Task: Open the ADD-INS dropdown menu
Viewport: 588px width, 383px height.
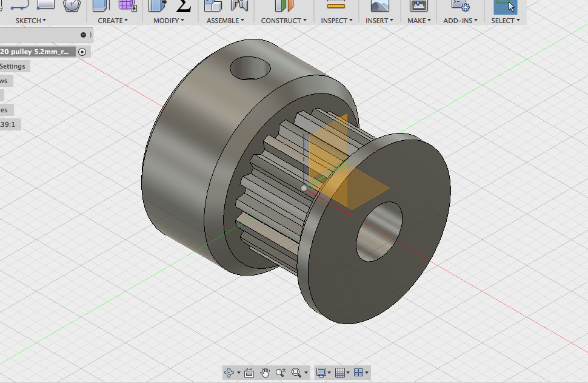Action: click(x=461, y=21)
